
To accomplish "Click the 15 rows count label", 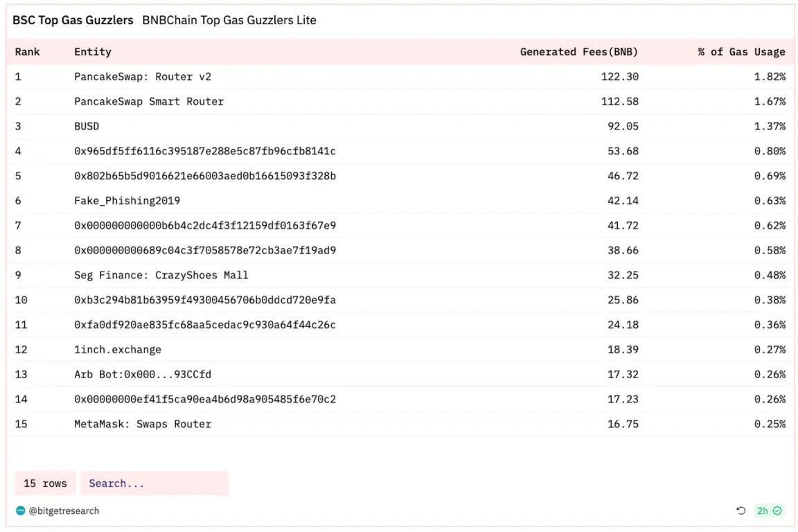I will [45, 483].
